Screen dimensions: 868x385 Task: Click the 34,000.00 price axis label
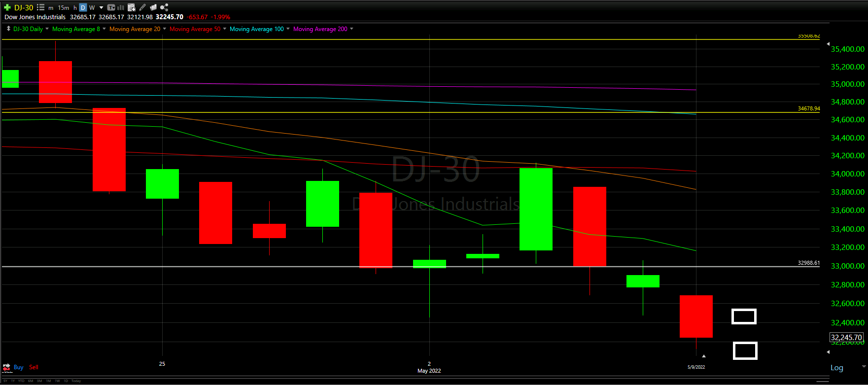click(848, 174)
